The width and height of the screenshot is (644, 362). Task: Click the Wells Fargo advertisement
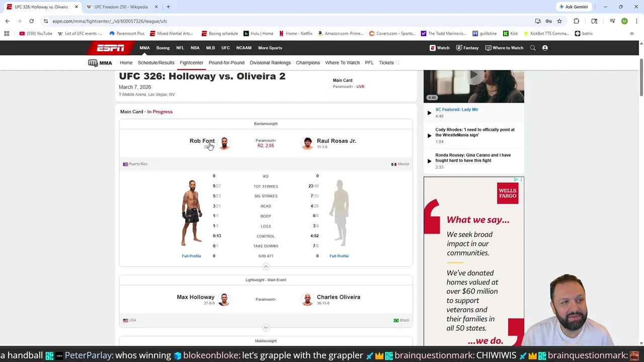(x=473, y=261)
